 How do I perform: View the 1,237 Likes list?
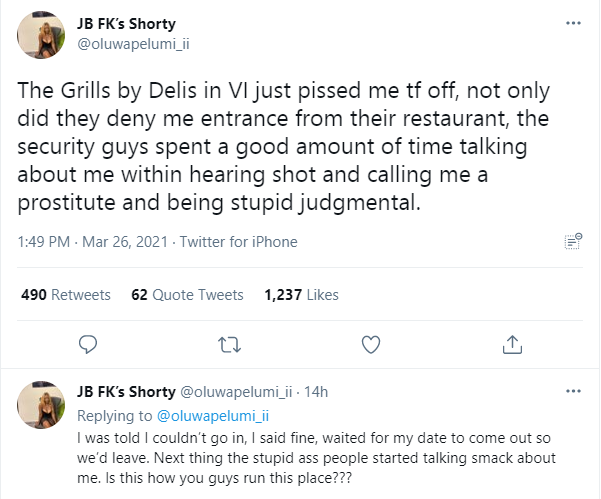[302, 295]
